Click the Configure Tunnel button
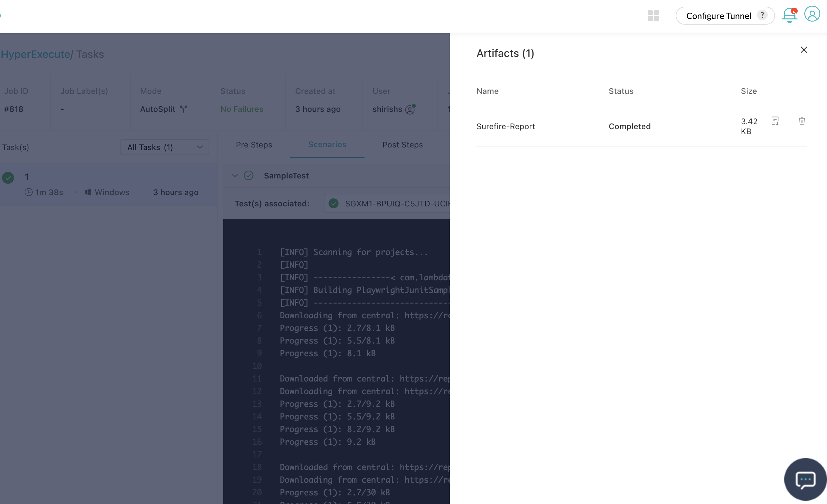Screen dimensions: 827x504 click(718, 16)
